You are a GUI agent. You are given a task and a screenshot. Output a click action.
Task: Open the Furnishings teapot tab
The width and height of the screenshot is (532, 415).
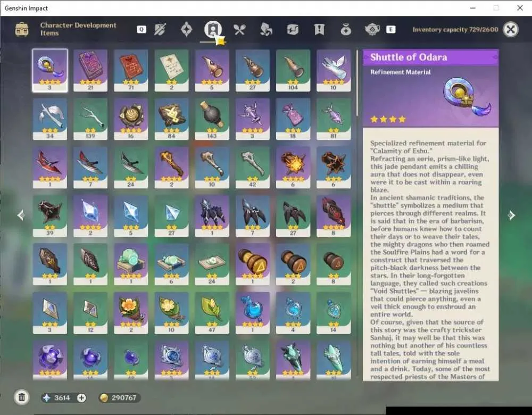click(x=372, y=30)
